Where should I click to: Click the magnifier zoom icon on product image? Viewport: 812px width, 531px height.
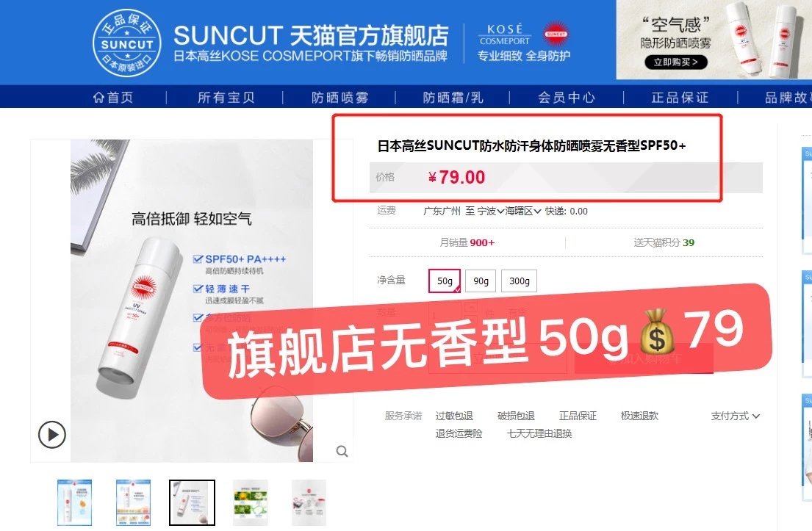342,451
